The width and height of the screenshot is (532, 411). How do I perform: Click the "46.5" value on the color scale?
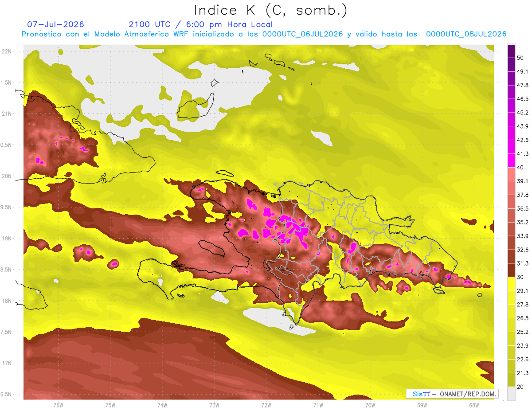(523, 99)
